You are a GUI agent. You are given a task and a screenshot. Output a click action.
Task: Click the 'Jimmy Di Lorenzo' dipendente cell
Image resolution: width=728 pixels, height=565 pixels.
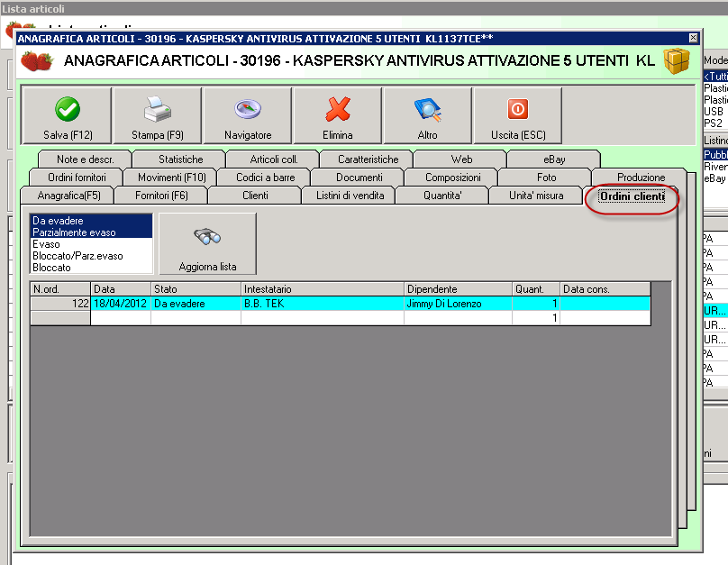459,304
